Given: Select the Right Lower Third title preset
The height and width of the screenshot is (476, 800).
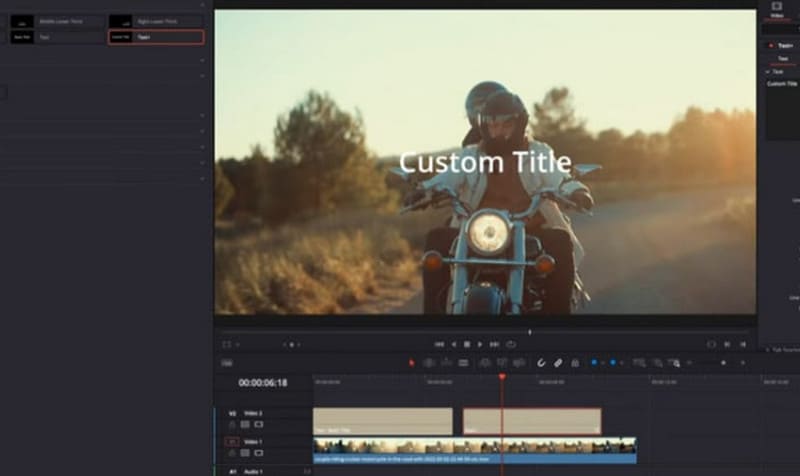Looking at the screenshot, I should 156,21.
